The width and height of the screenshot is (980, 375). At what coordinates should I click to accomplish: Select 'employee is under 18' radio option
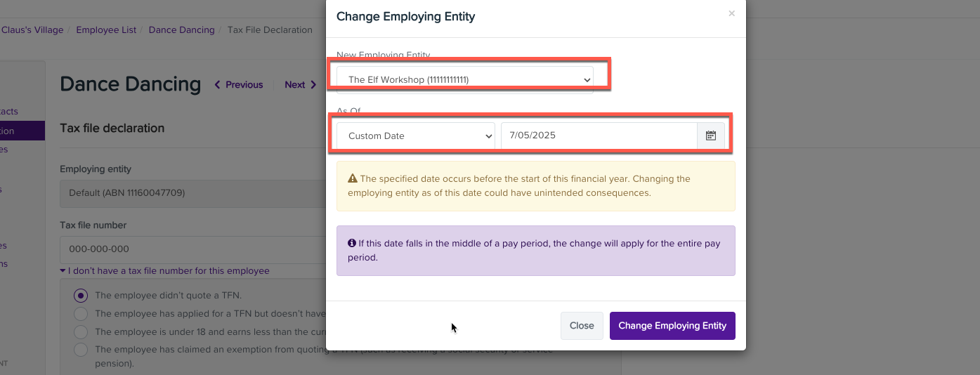pos(81,331)
